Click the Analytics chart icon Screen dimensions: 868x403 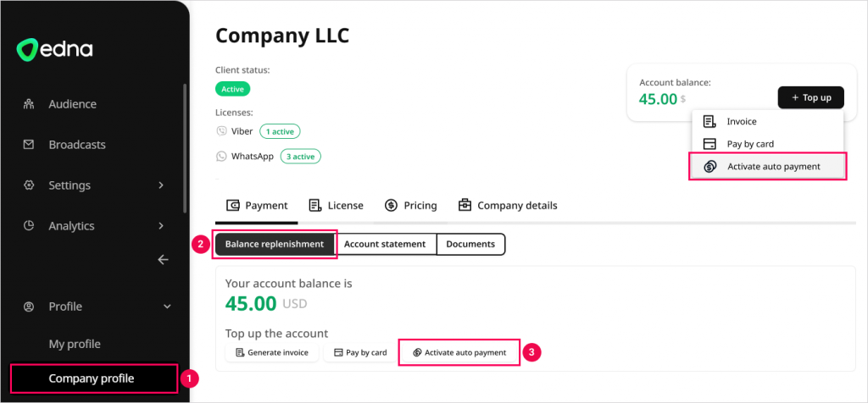pyautogui.click(x=29, y=226)
